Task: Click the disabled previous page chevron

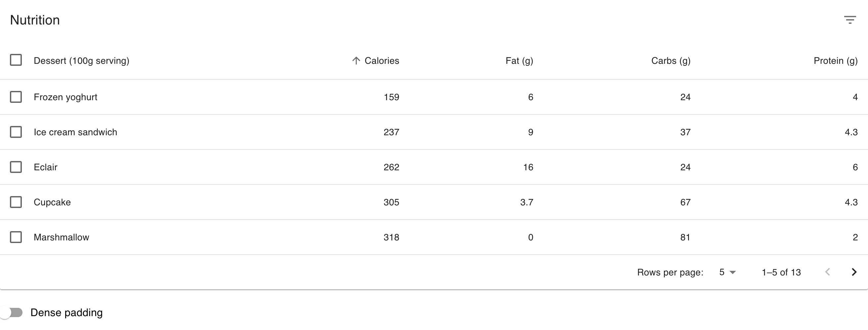Action: 828,272
